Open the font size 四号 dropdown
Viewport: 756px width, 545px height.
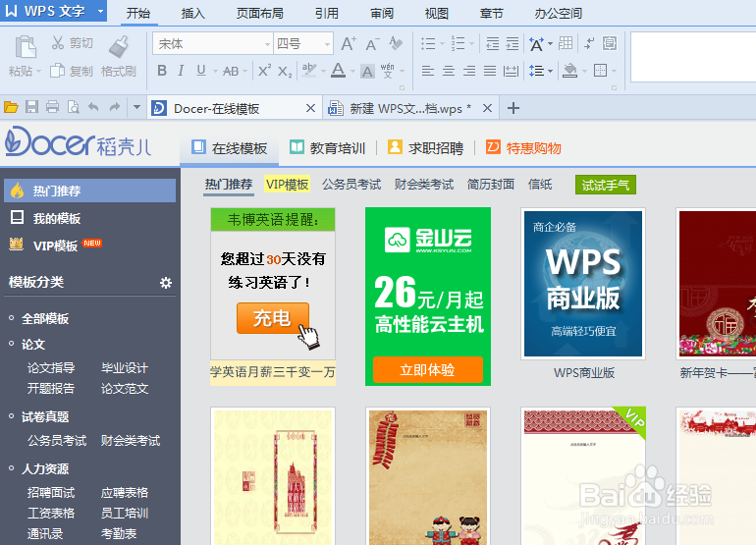pyautogui.click(x=327, y=44)
